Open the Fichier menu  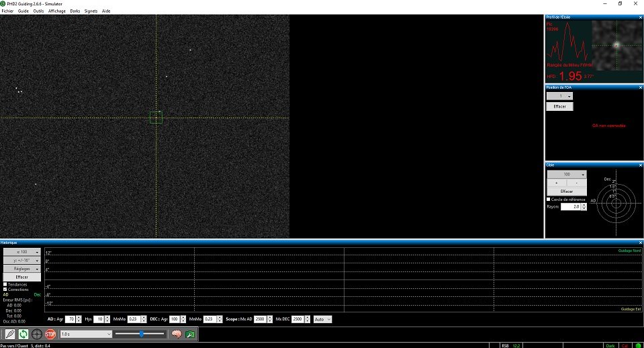coord(7,11)
